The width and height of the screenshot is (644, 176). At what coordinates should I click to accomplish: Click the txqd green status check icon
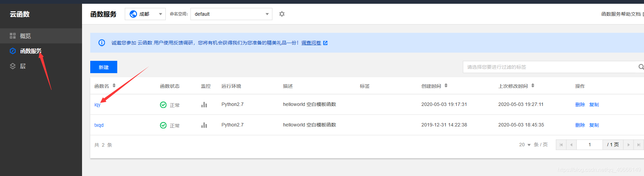[x=163, y=125]
